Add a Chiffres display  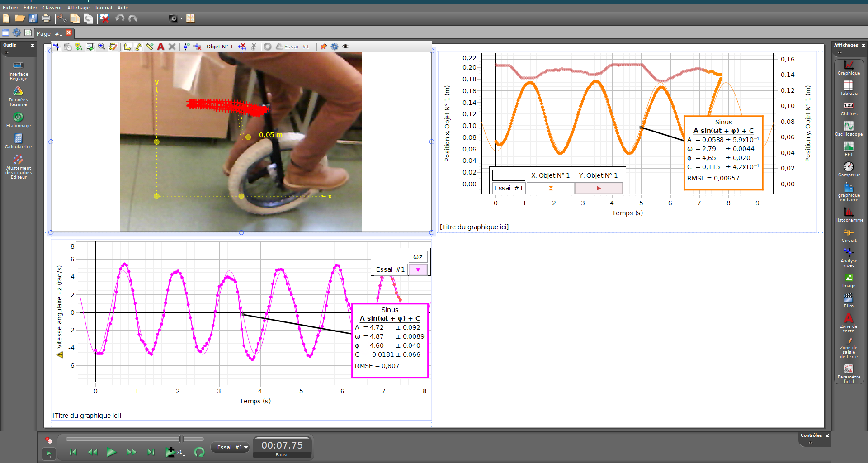[x=849, y=109]
